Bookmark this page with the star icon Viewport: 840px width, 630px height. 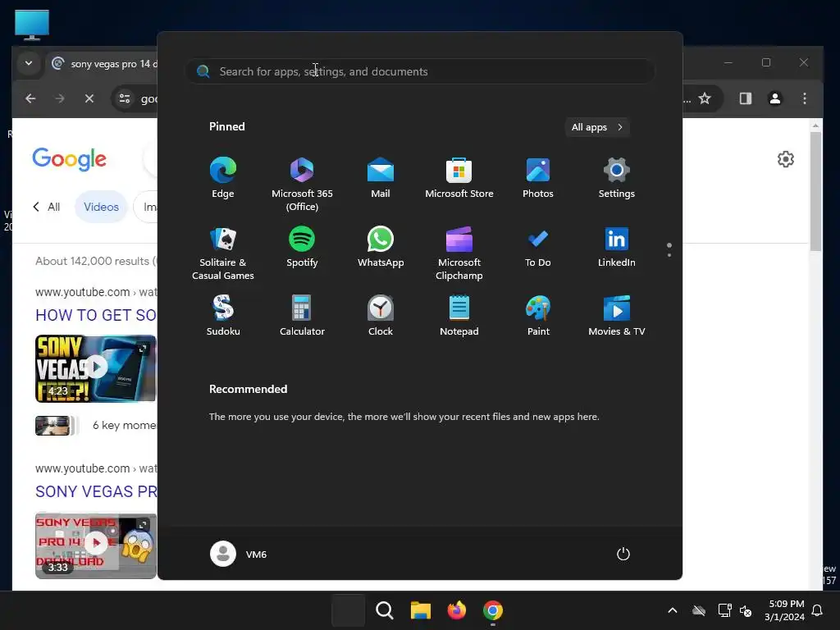[705, 98]
